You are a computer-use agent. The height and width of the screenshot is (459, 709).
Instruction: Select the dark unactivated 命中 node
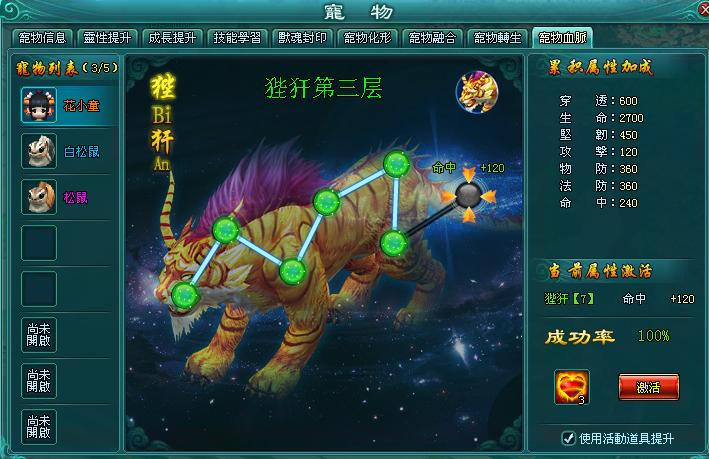click(468, 195)
